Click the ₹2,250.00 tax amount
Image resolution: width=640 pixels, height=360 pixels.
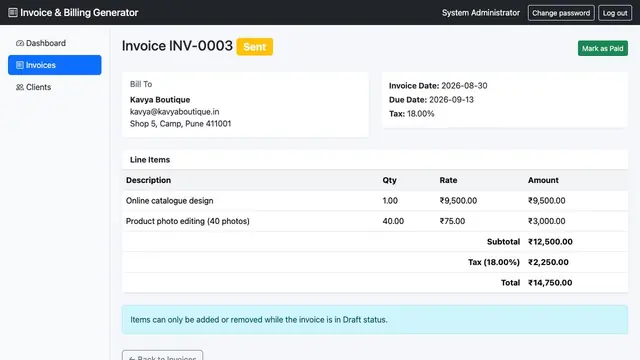(x=548, y=262)
